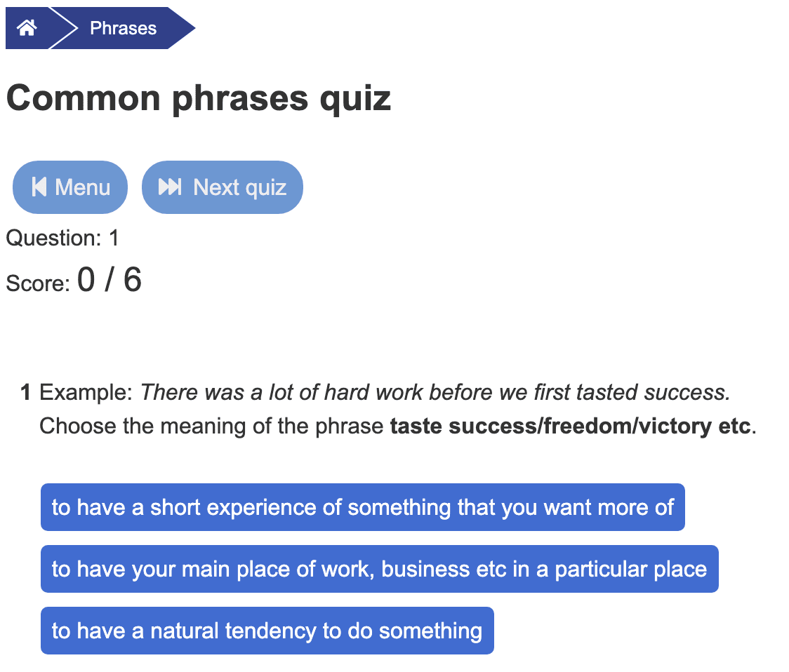This screenshot has width=789, height=672.
Task: Click the "Score:" label
Action: [38, 283]
